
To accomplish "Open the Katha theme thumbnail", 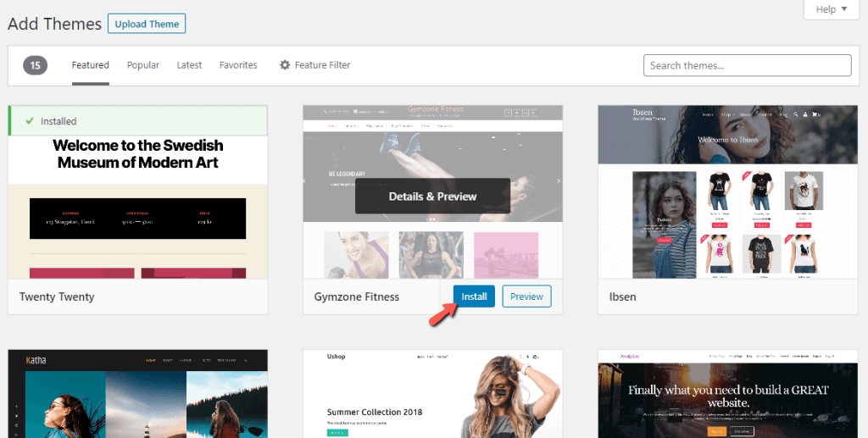I will 138,394.
